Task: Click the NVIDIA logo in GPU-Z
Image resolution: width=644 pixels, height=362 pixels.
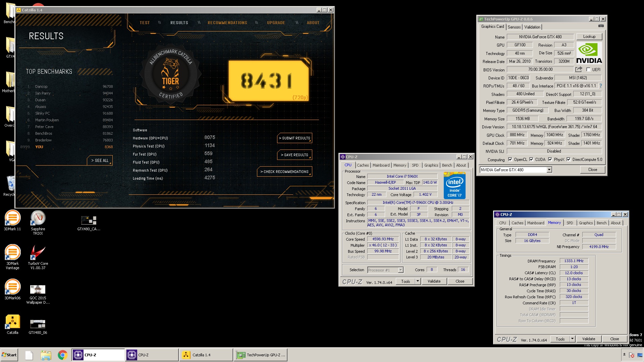Action: (x=589, y=53)
